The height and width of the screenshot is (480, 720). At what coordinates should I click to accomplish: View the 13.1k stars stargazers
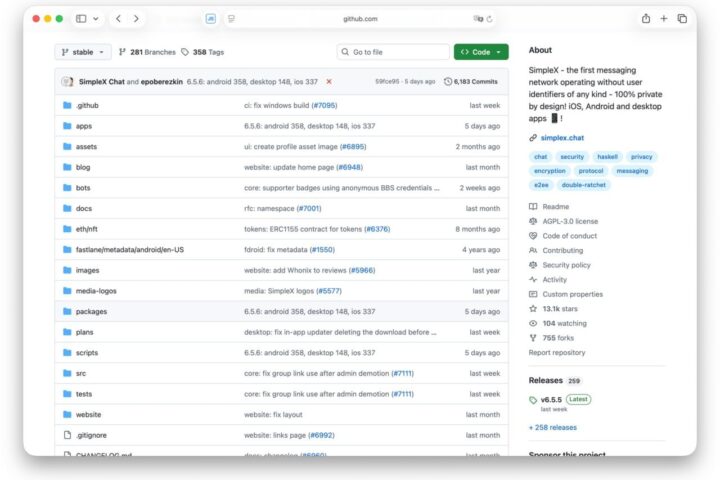pyautogui.click(x=560, y=309)
